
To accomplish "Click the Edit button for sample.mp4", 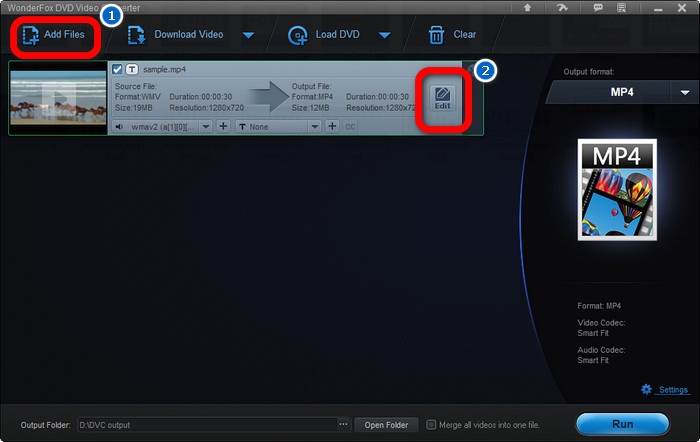I will [x=443, y=98].
